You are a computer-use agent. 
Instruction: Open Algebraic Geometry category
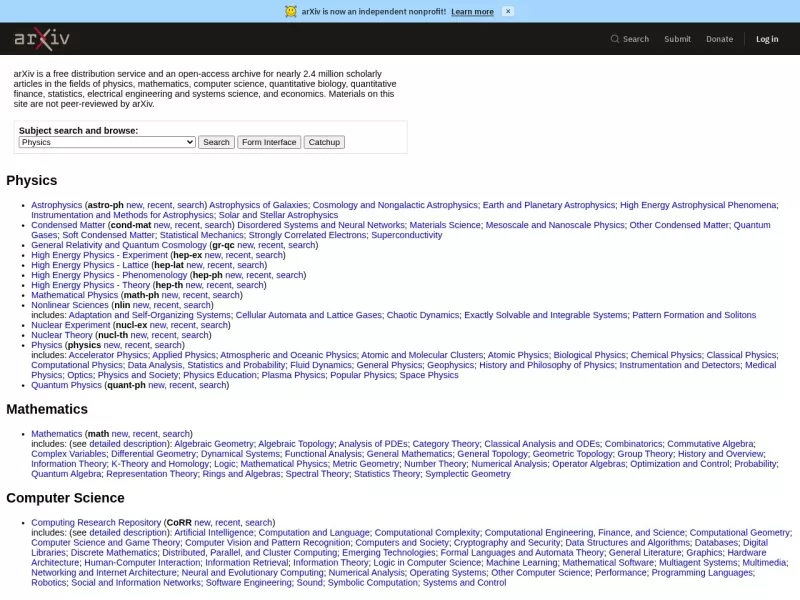[x=214, y=444]
